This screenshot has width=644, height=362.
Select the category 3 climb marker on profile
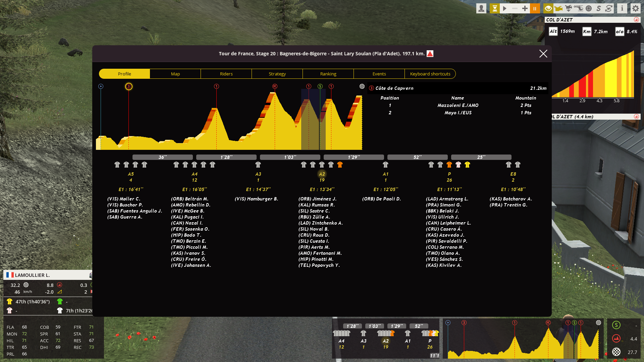click(128, 86)
